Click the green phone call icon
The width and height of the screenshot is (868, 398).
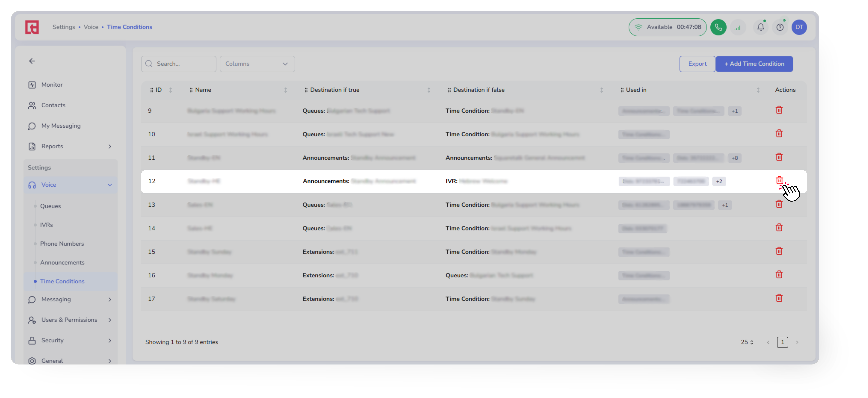tap(718, 27)
